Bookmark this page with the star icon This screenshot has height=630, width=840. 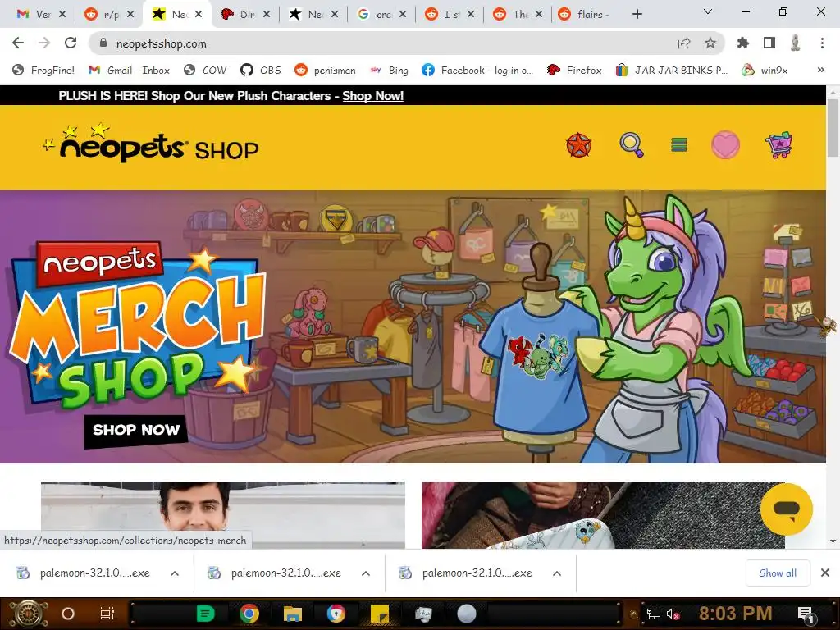pyautogui.click(x=710, y=43)
